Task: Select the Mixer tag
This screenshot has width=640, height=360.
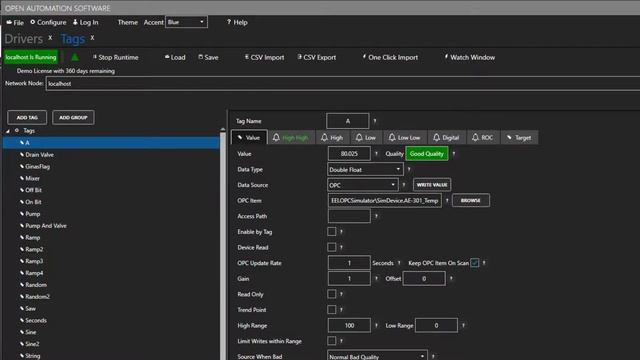Action: [32, 178]
